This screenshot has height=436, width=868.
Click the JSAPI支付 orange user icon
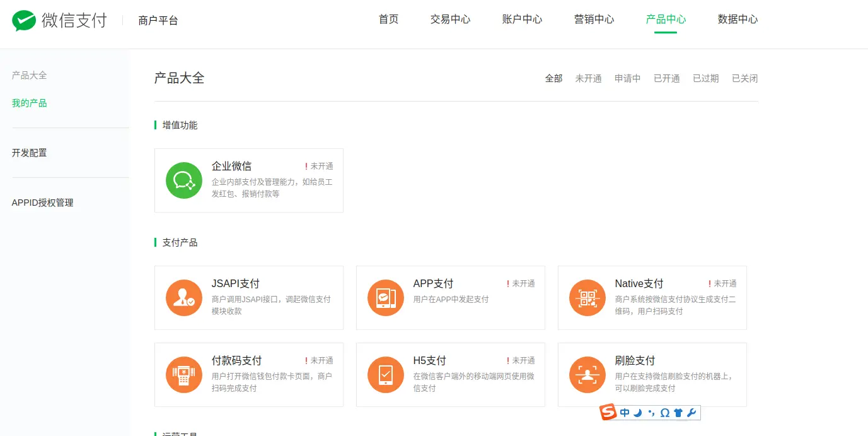tap(184, 298)
